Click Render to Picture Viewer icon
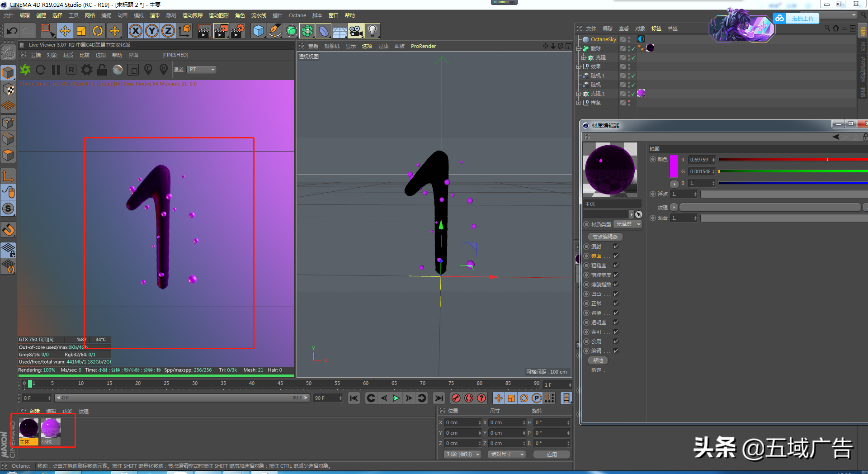Viewport: 868px width, 474px height. [221, 31]
